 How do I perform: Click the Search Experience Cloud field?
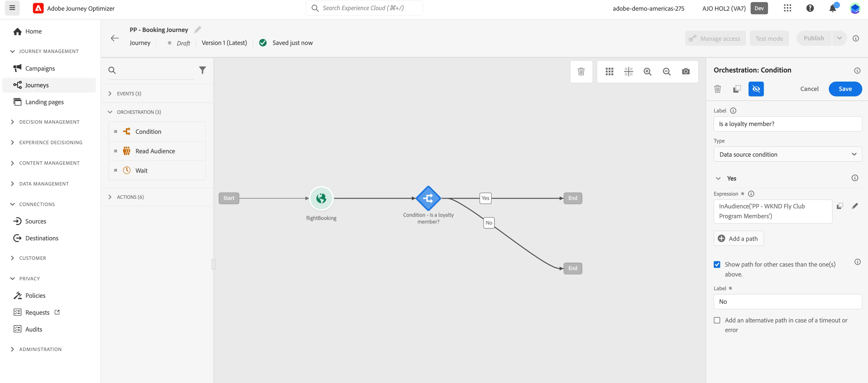(x=364, y=8)
